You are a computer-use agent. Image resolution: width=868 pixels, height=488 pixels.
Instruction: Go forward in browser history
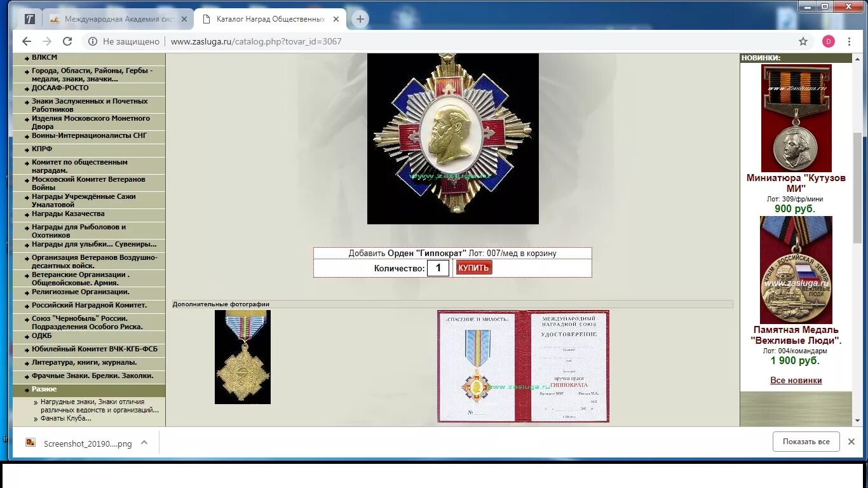click(47, 41)
